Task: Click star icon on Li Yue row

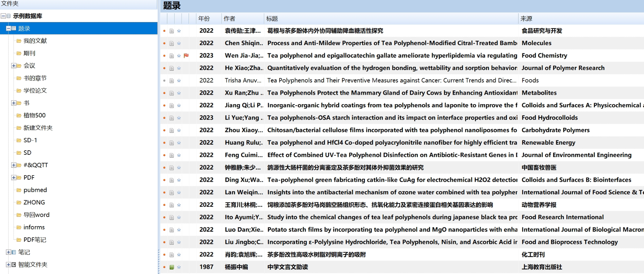Action: click(x=179, y=118)
